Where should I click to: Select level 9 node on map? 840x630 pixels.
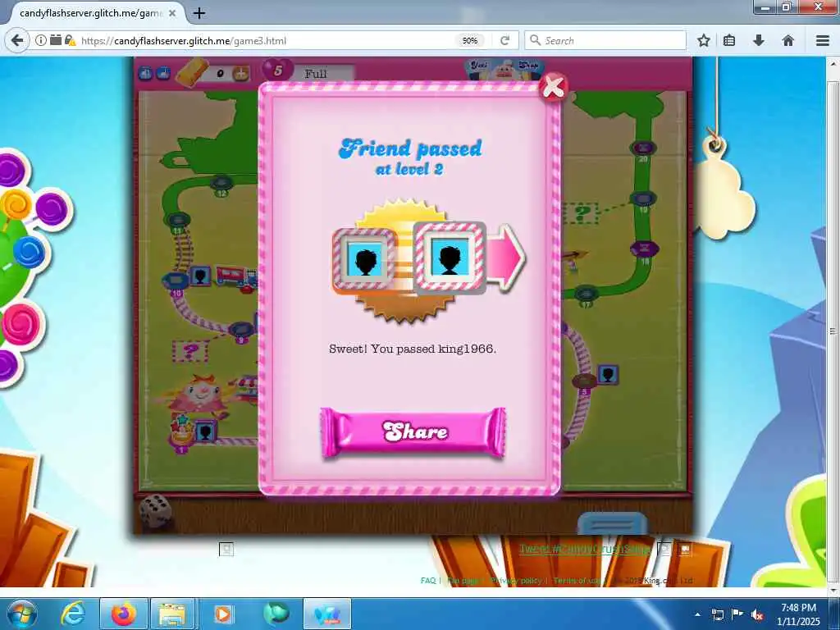pyautogui.click(x=240, y=329)
